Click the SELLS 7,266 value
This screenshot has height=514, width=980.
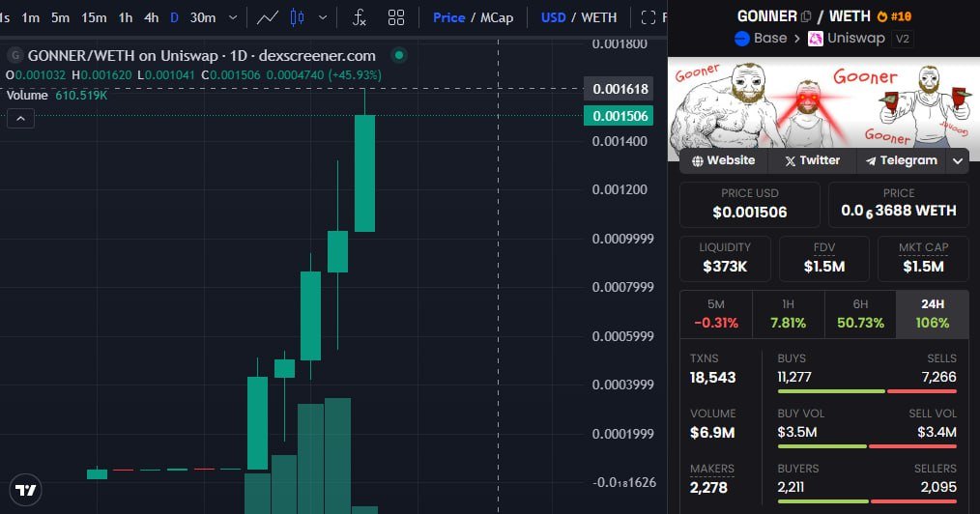(938, 377)
